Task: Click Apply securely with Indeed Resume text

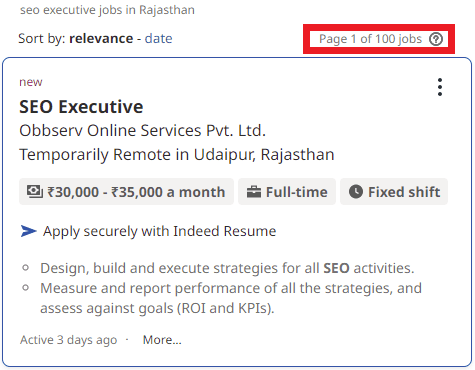Action: (159, 231)
